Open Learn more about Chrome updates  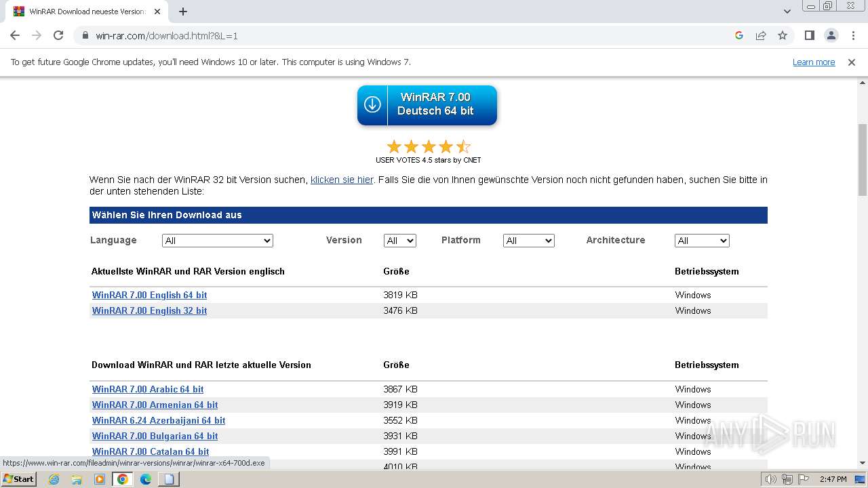click(x=814, y=62)
